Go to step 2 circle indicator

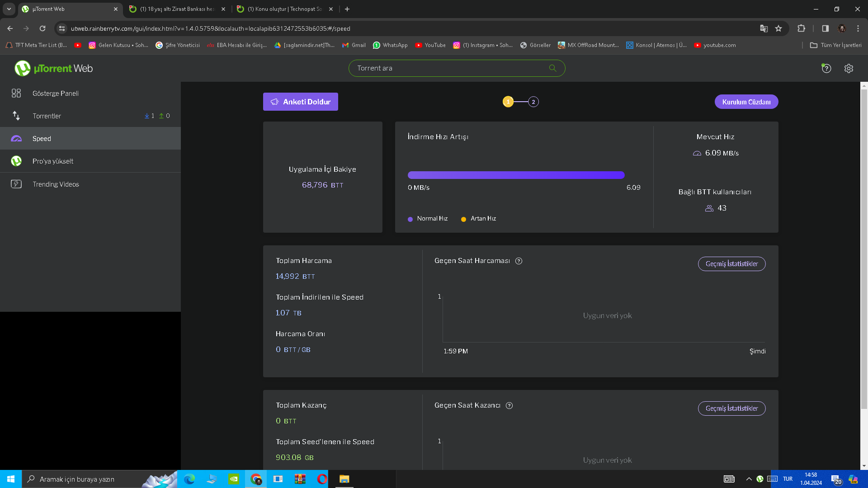pos(533,102)
